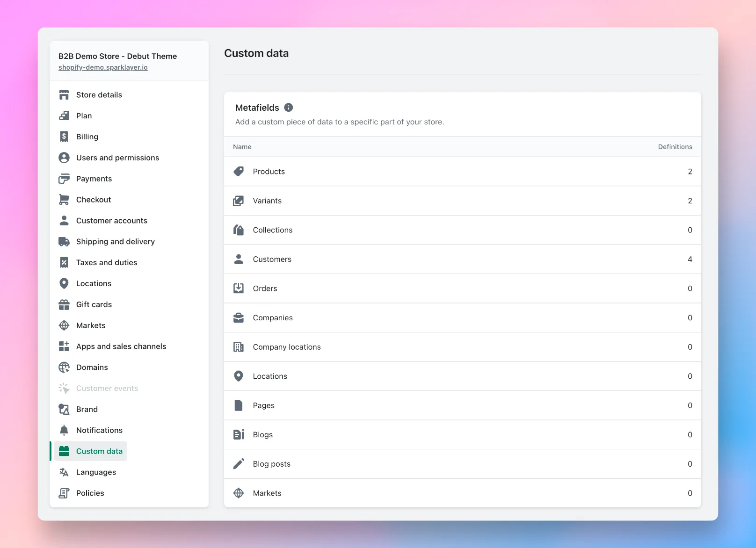756x548 pixels.
Task: Open Customer accounts settings
Action: 112,221
